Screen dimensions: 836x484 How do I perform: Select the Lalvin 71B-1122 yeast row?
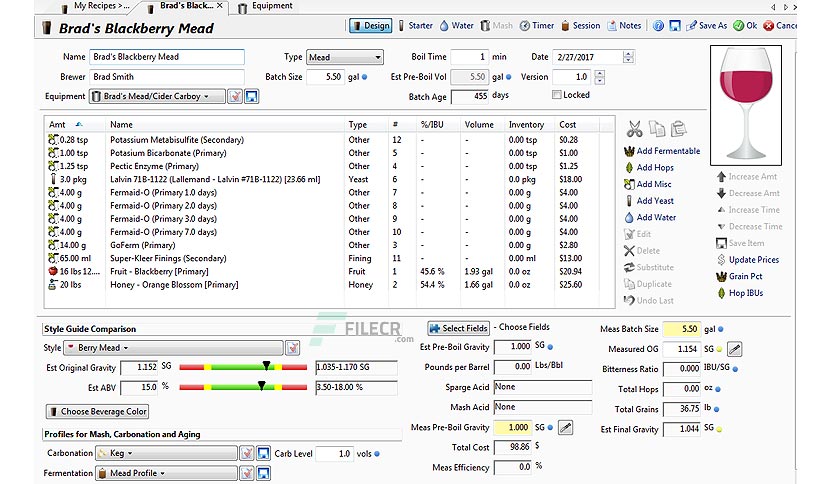click(x=329, y=179)
